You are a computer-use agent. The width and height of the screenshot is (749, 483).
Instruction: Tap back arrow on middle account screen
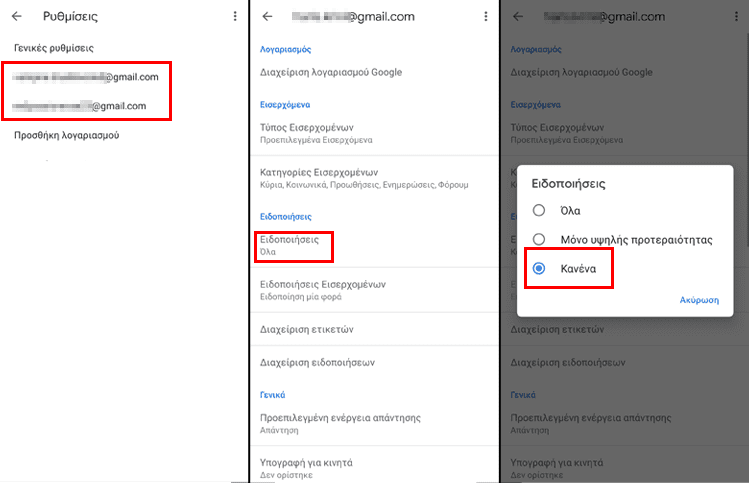268,17
